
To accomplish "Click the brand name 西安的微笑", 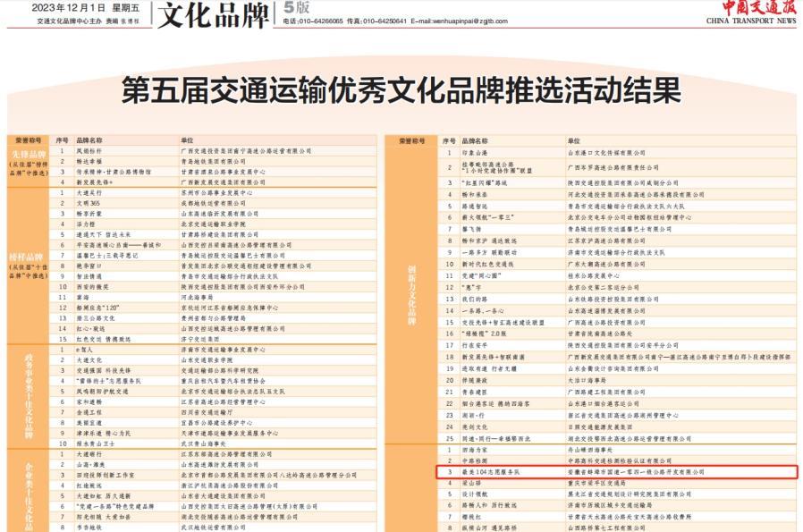I will (92, 287).
